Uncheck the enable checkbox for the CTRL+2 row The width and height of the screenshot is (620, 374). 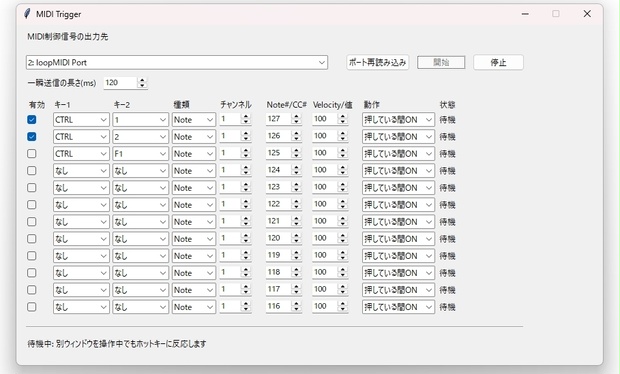32,136
